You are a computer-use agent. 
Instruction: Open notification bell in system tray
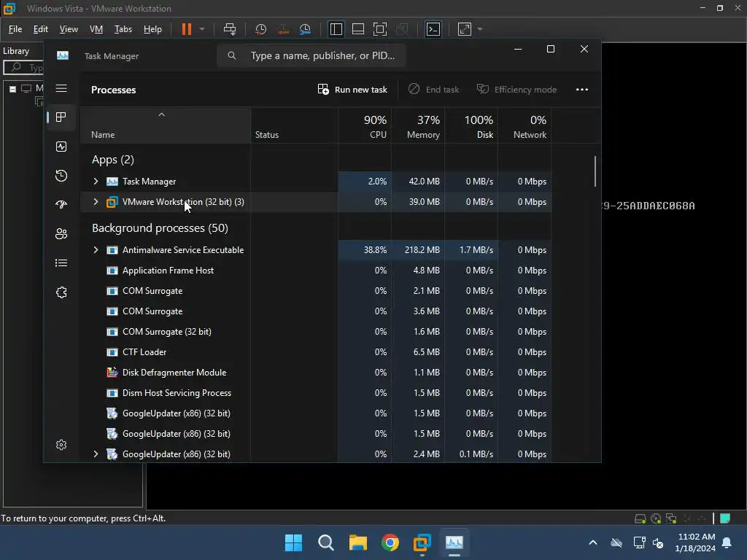727,542
